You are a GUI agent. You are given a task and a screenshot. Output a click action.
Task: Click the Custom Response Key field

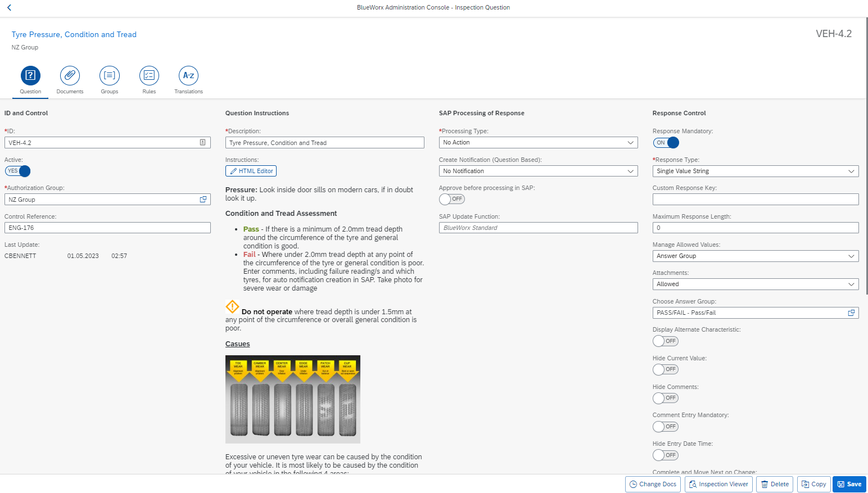[756, 199]
